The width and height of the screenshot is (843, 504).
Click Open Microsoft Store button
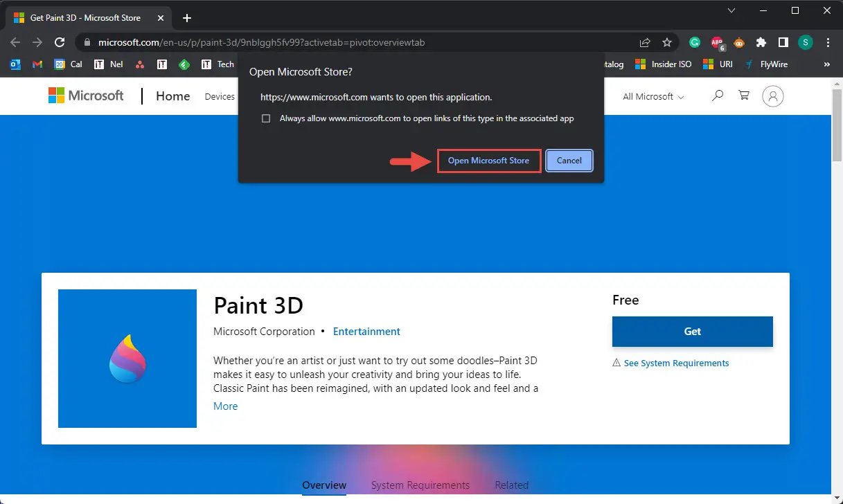pyautogui.click(x=488, y=161)
